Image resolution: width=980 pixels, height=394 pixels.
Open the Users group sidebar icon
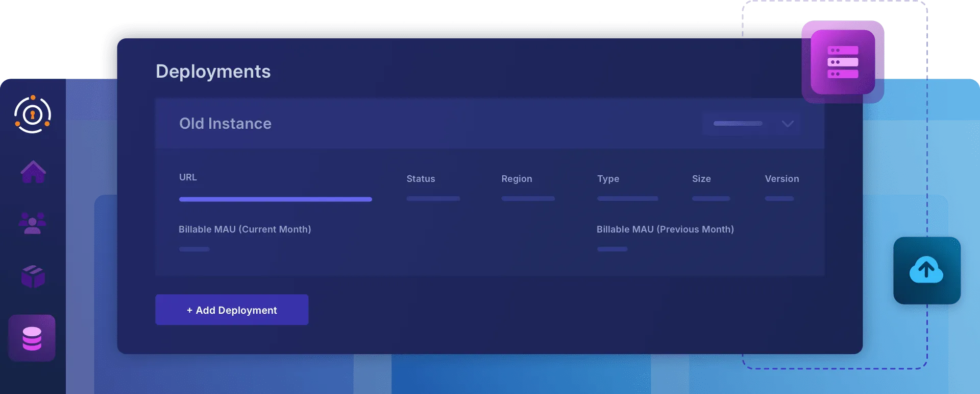33,223
